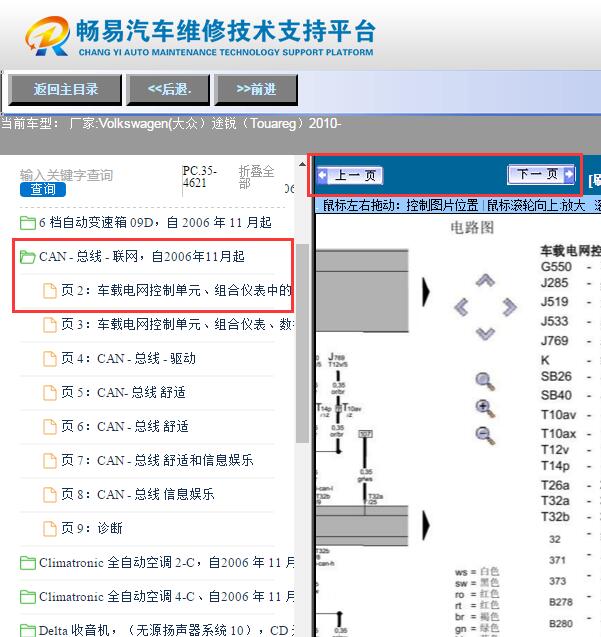Viewport: 601px width, 637px height.
Task: Expand the Climatronic 全自动空调 2-C folder
Action: (28, 563)
